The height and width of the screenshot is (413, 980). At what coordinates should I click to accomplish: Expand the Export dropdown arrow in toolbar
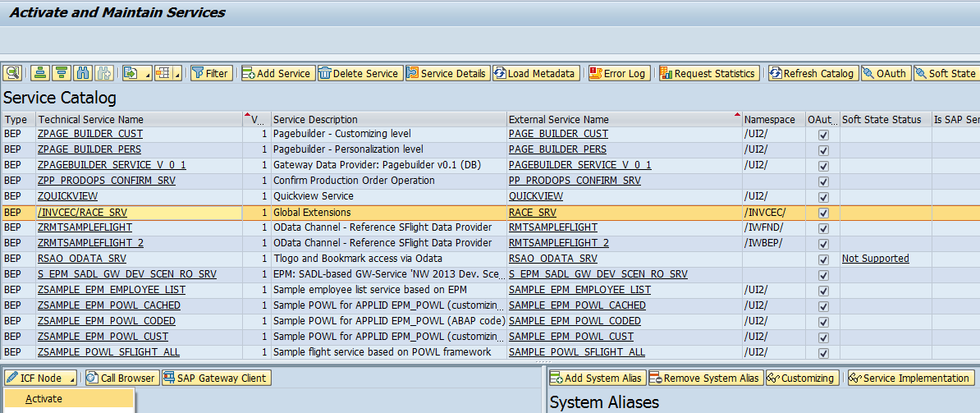[x=148, y=74]
